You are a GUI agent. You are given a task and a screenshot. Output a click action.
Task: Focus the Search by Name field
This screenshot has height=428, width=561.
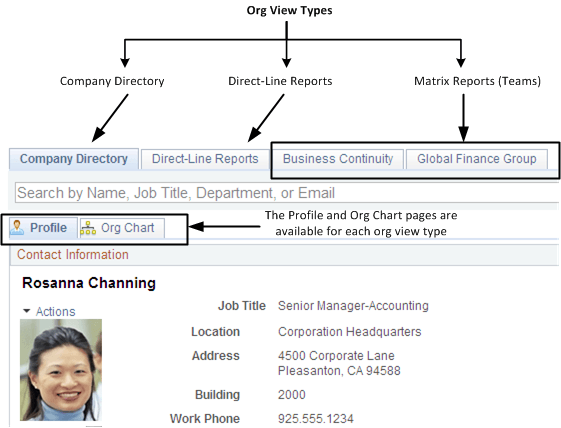[x=287, y=193]
